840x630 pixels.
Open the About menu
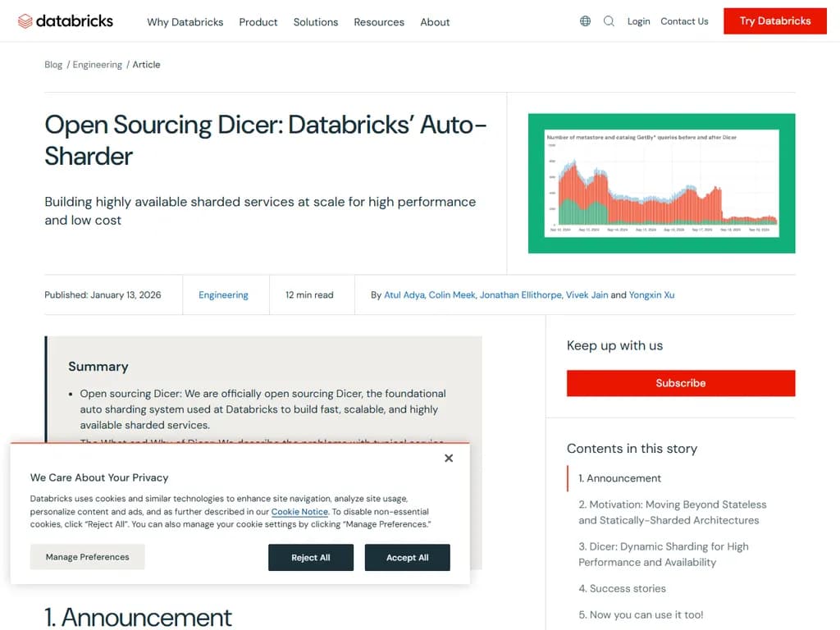tap(435, 22)
